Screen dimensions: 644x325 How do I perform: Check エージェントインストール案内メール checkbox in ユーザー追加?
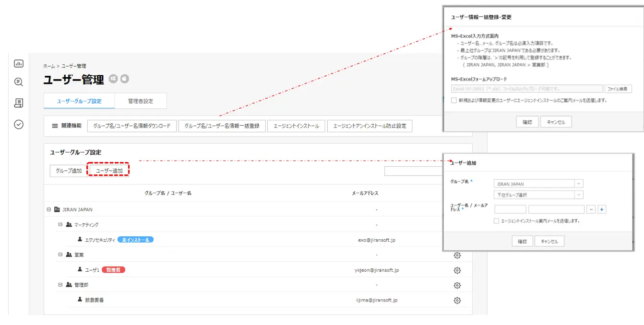497,221
